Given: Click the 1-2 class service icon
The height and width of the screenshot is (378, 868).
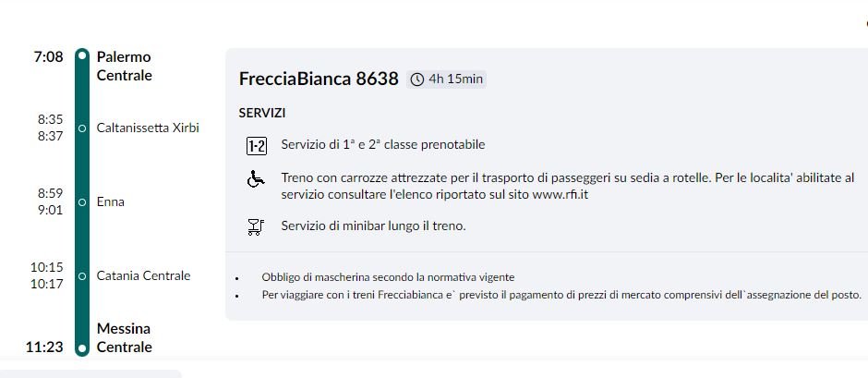Looking at the screenshot, I should coord(257,145).
